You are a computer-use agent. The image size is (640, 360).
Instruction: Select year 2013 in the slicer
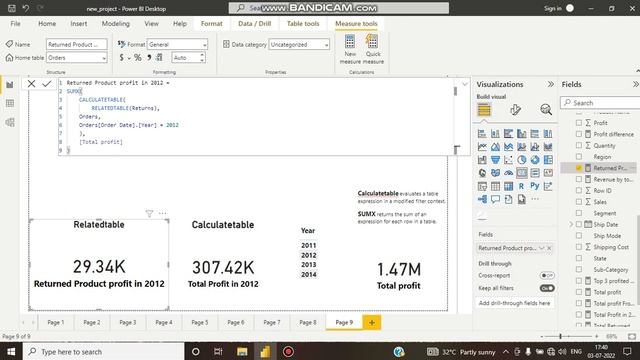coord(309,264)
